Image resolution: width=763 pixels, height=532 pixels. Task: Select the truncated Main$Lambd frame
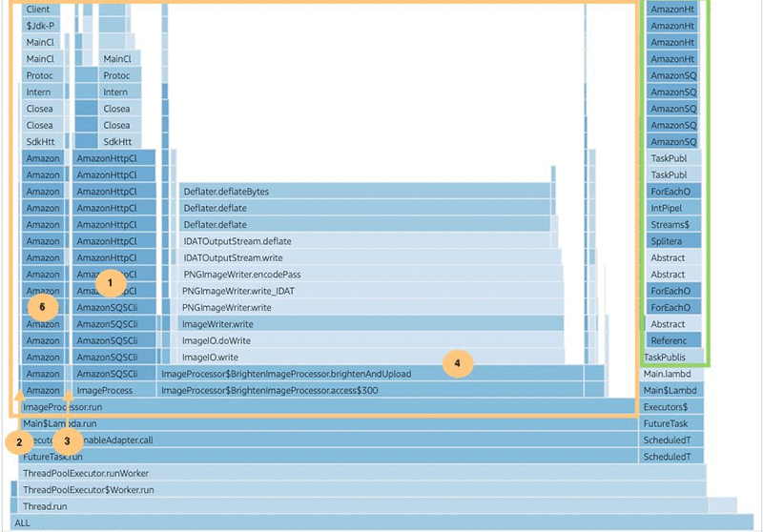[671, 390]
